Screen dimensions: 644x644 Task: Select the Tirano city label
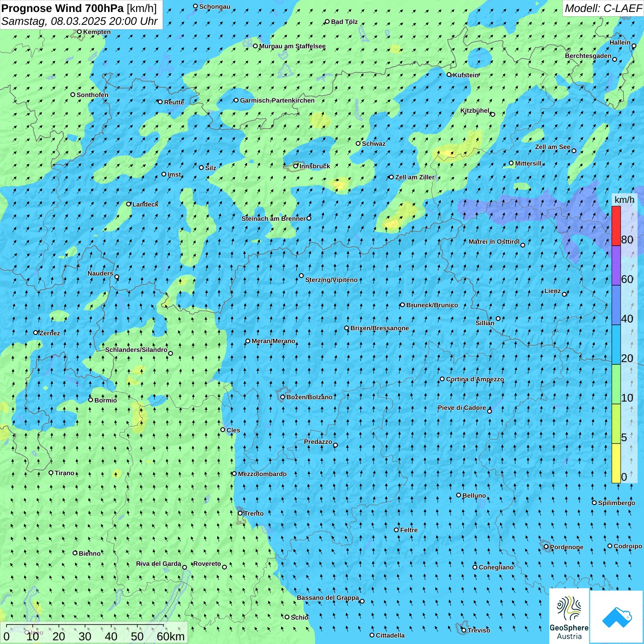64,473
